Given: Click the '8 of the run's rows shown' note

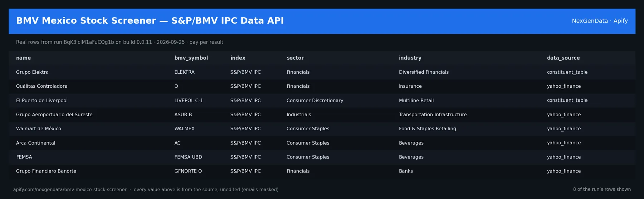Looking at the screenshot, I should point(602,190).
